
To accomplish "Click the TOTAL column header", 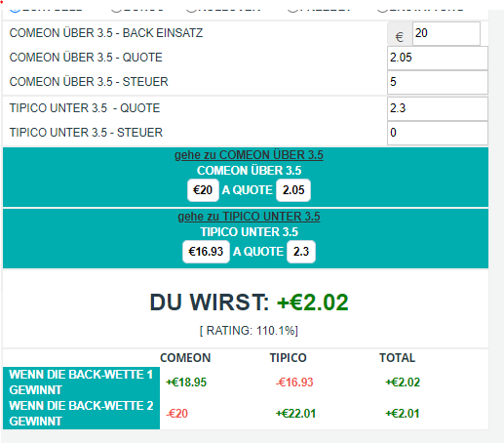I will pos(397,358).
